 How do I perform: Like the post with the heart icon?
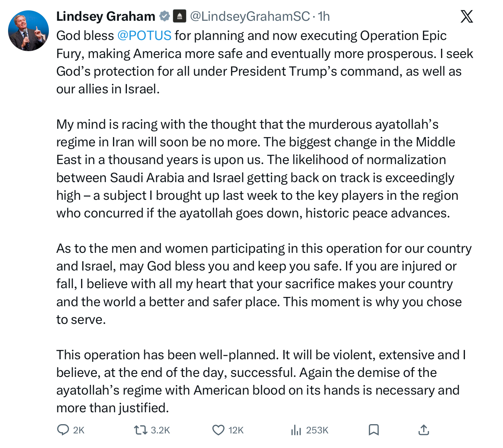click(218, 430)
